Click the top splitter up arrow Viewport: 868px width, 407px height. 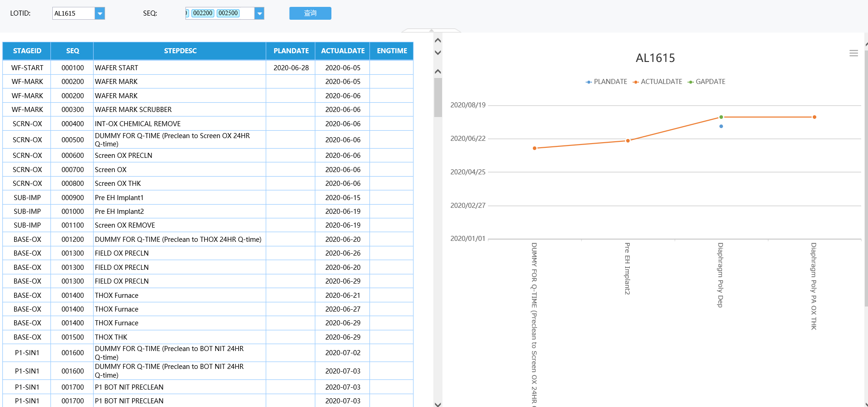[438, 40]
